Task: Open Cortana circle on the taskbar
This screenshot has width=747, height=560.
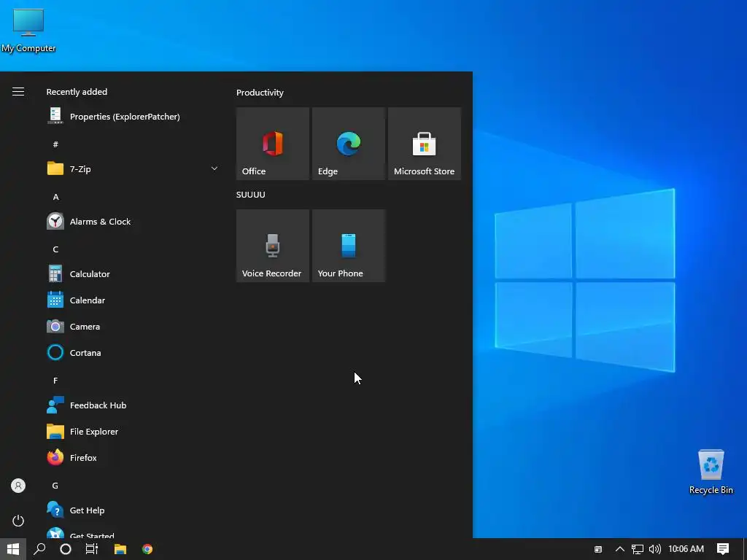Action: click(x=66, y=549)
